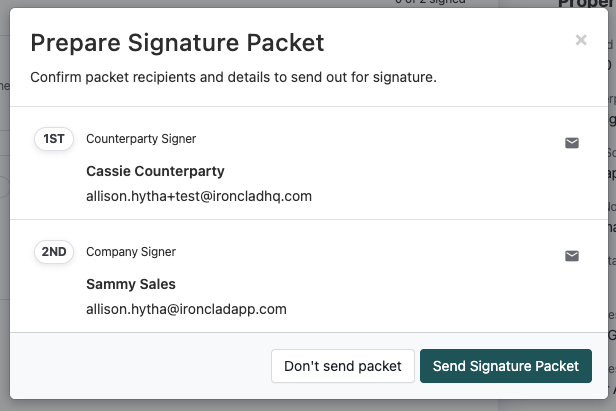Click the Prepare Signature Packet heading
Screen dimensions: 616x411
(x=177, y=42)
